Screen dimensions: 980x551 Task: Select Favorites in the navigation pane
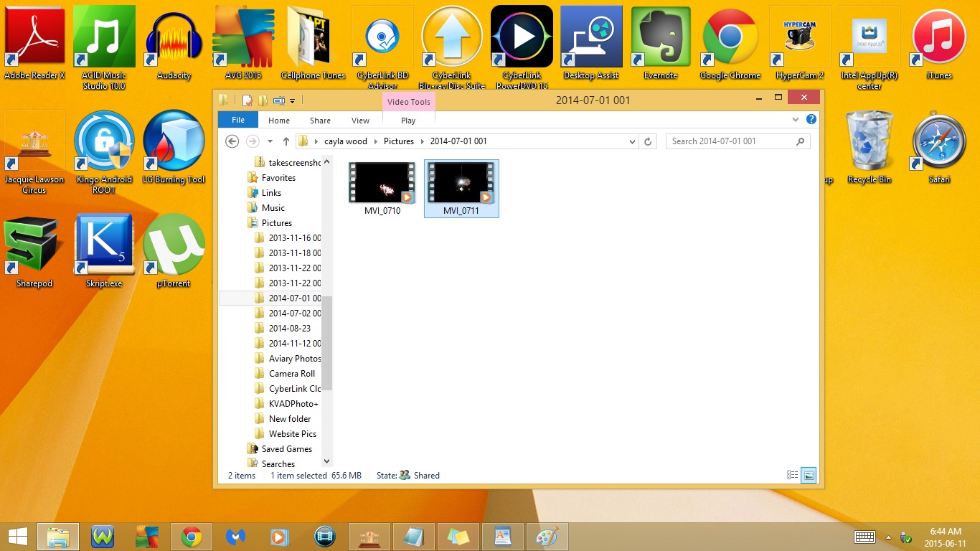[x=278, y=178]
